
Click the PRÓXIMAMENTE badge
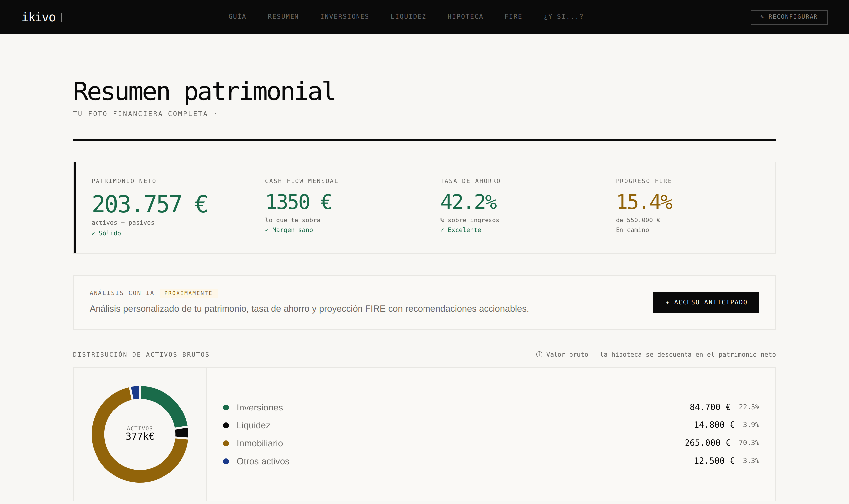tap(188, 293)
